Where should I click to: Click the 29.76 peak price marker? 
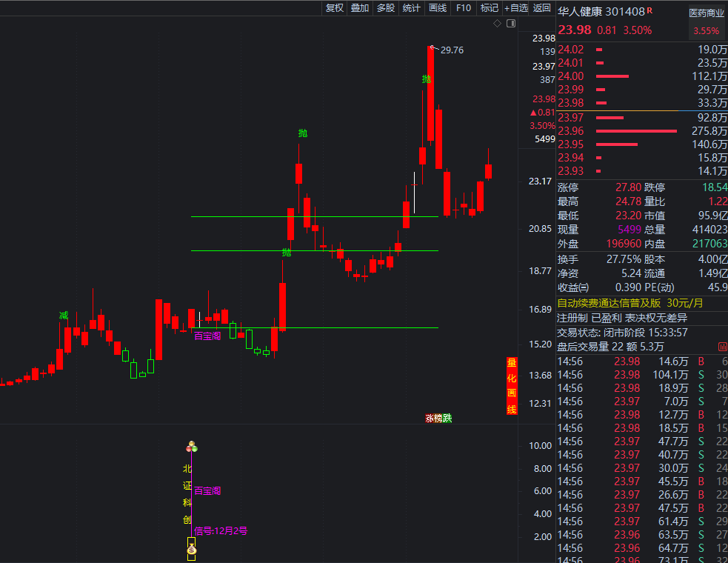coord(452,50)
